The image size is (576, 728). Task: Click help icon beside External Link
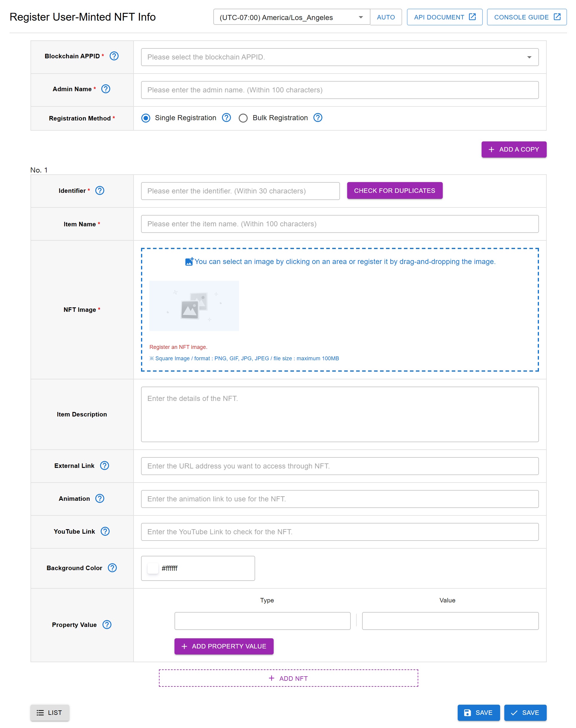pyautogui.click(x=105, y=466)
